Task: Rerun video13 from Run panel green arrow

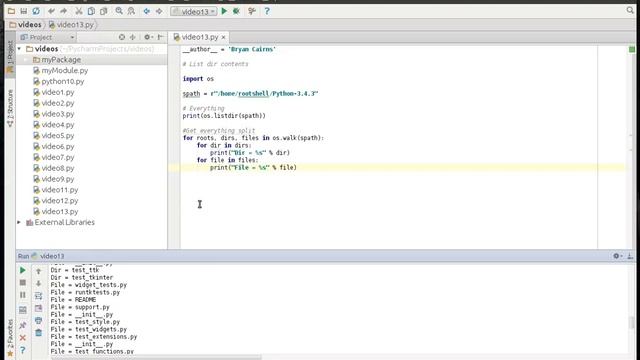Action: (x=23, y=270)
